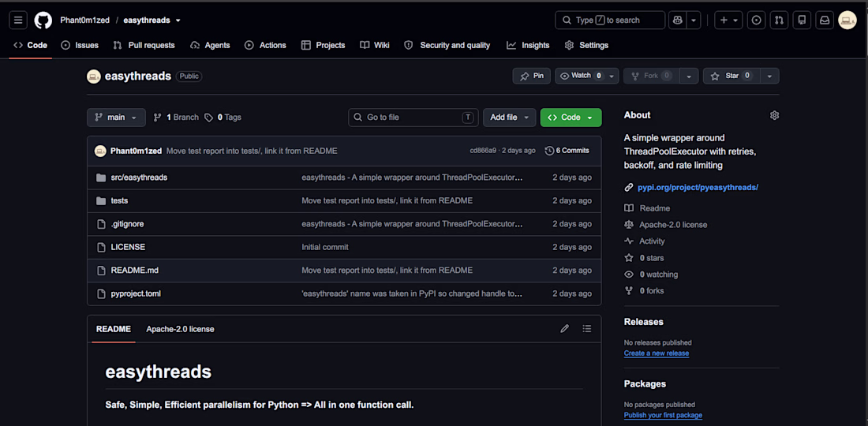View the 6 Commits history

(x=567, y=151)
